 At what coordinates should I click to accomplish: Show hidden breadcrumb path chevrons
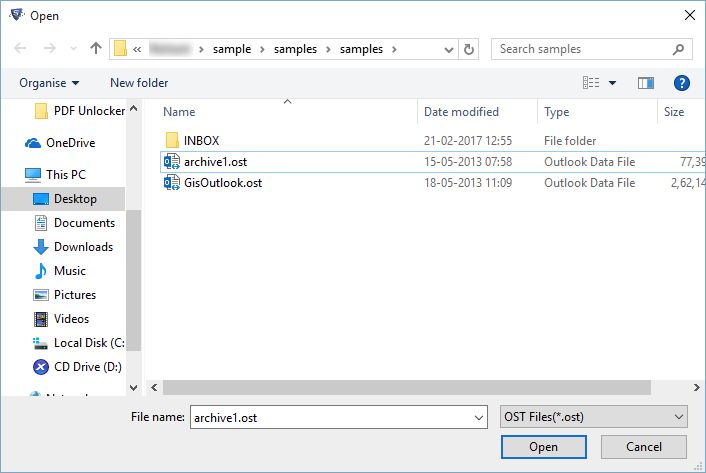tap(137, 50)
